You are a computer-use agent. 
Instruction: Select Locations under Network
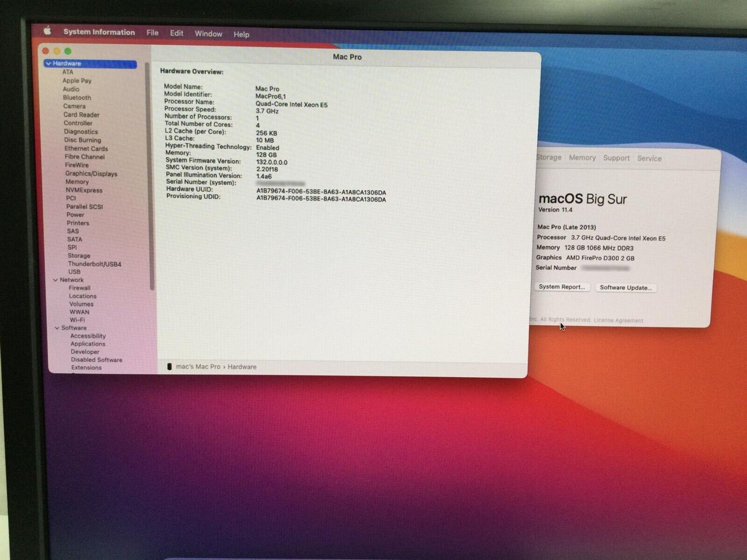coord(83,296)
